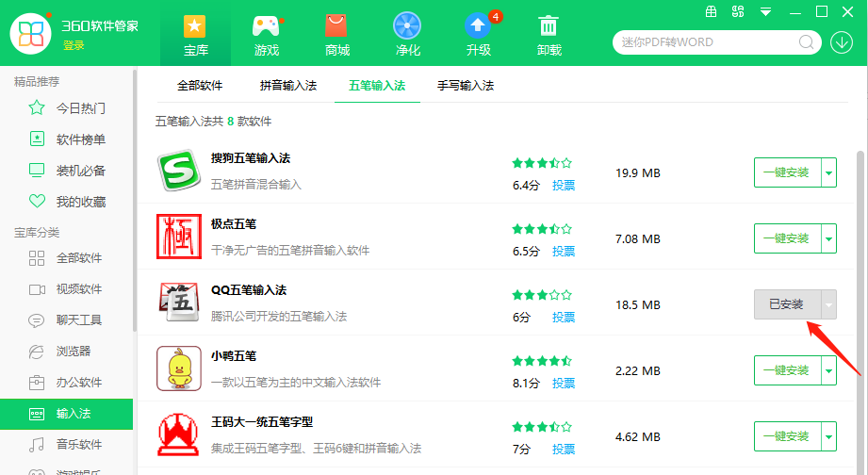Select 聊天工具 category in sidebar
This screenshot has height=475, width=868.
point(66,320)
